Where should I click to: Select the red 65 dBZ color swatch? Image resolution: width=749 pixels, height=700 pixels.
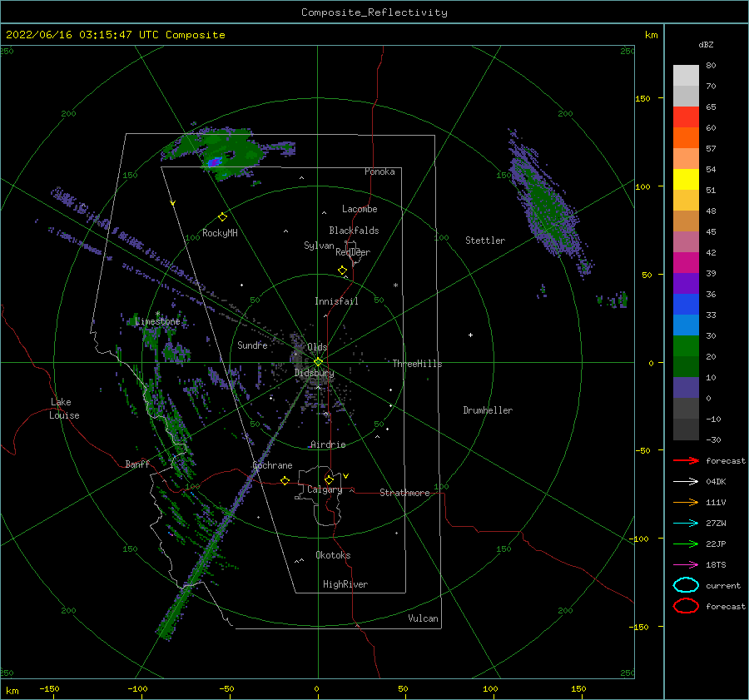(686, 117)
